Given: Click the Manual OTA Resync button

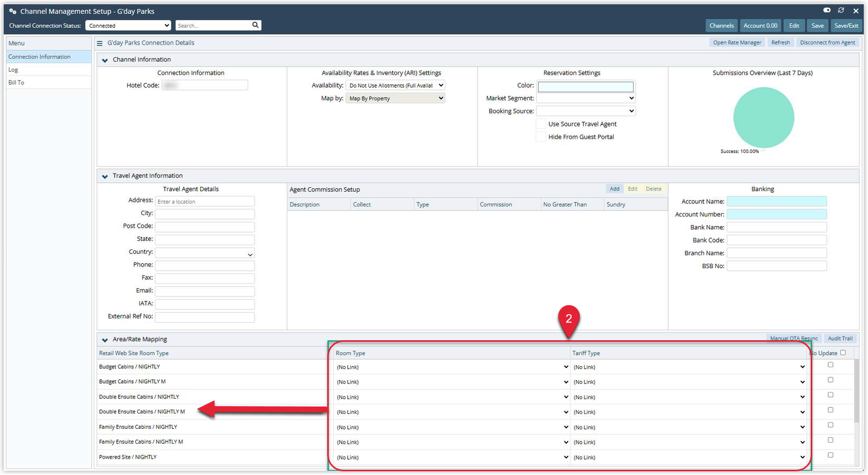Looking at the screenshot, I should point(794,339).
